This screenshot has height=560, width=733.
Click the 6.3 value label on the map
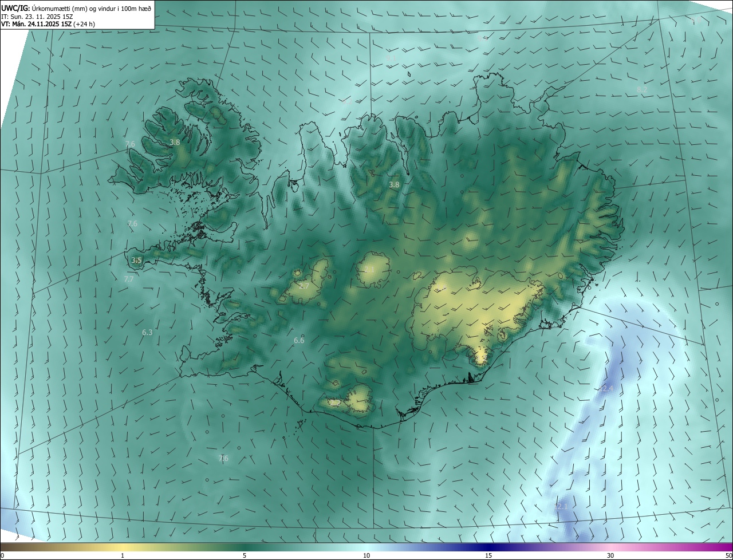[x=147, y=332]
